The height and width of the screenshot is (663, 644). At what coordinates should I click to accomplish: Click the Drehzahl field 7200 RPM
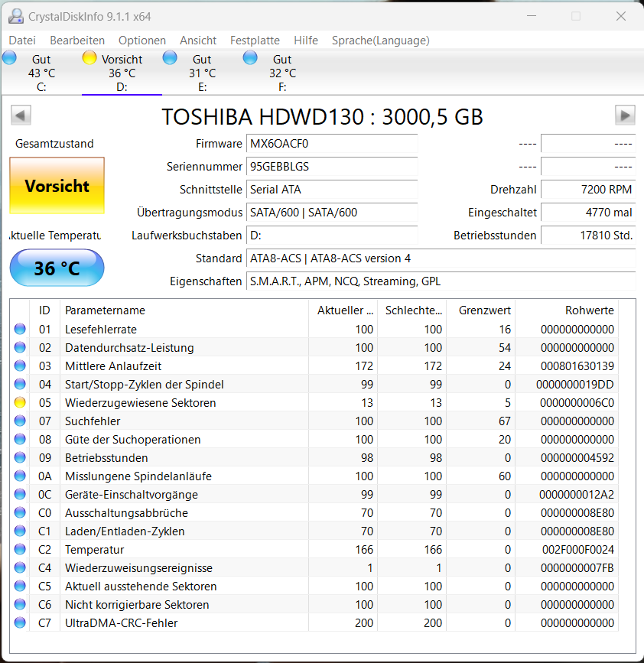(x=588, y=189)
